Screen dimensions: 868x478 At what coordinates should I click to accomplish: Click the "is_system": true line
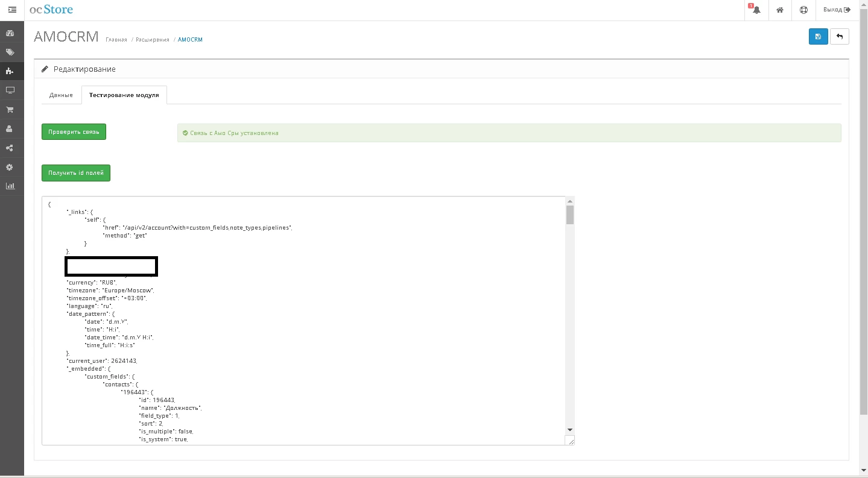point(163,439)
